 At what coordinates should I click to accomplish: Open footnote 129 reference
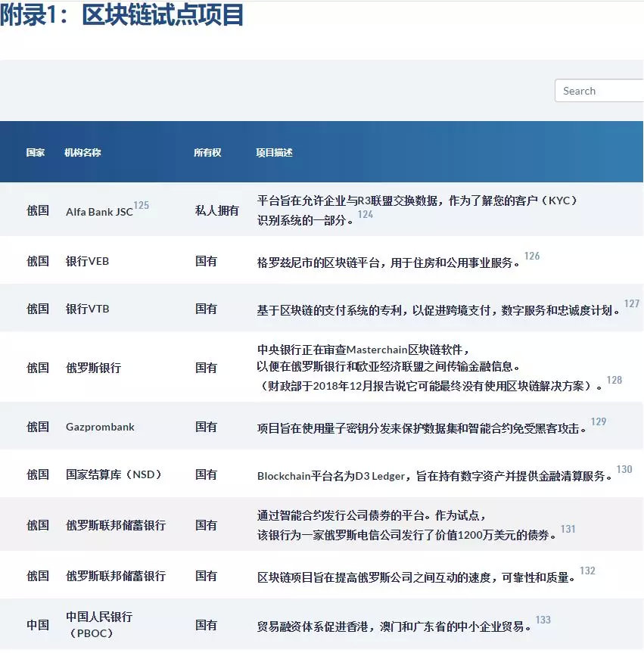tap(599, 422)
